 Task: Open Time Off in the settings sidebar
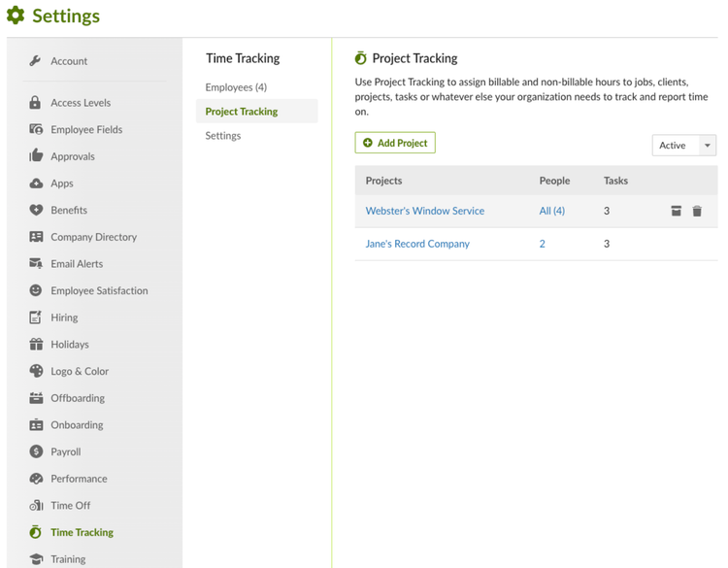(71, 505)
